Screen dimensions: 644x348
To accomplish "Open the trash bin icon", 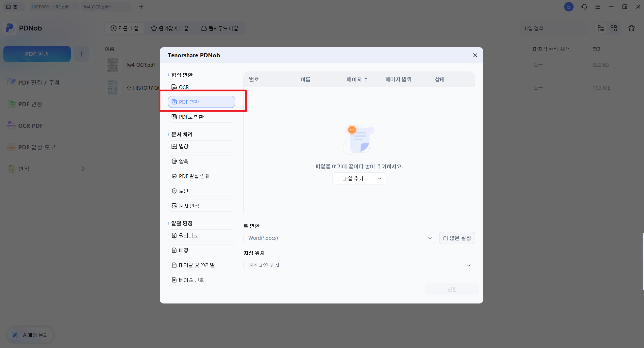I will tap(632, 28).
